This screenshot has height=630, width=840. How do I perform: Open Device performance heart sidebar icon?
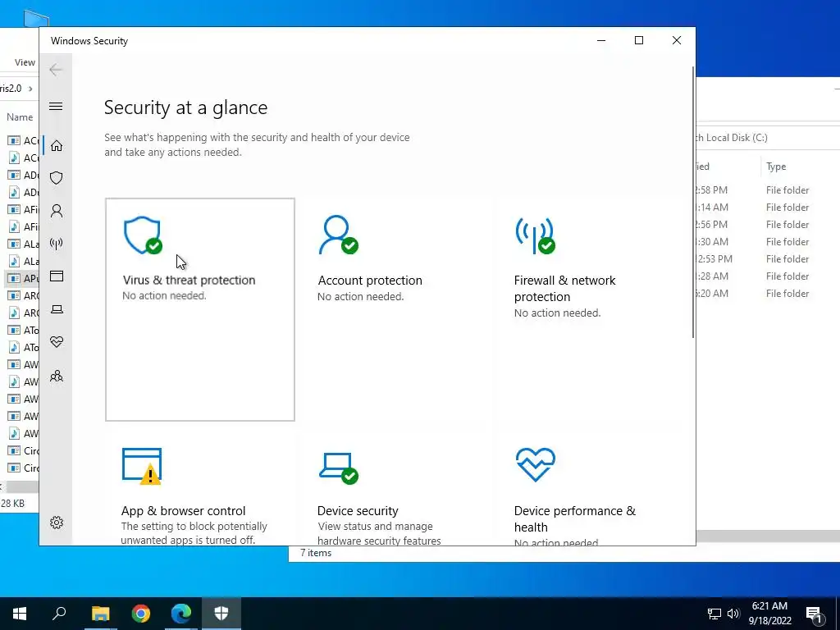click(x=57, y=342)
